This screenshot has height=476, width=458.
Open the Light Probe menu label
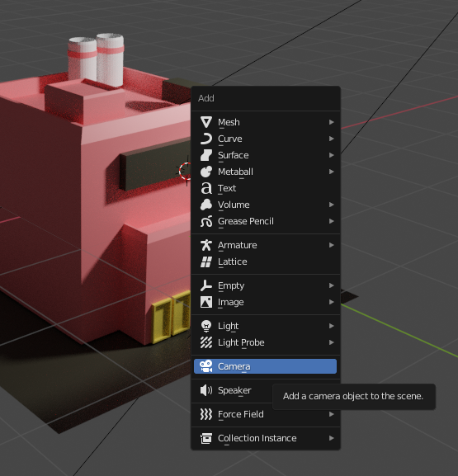tap(241, 342)
